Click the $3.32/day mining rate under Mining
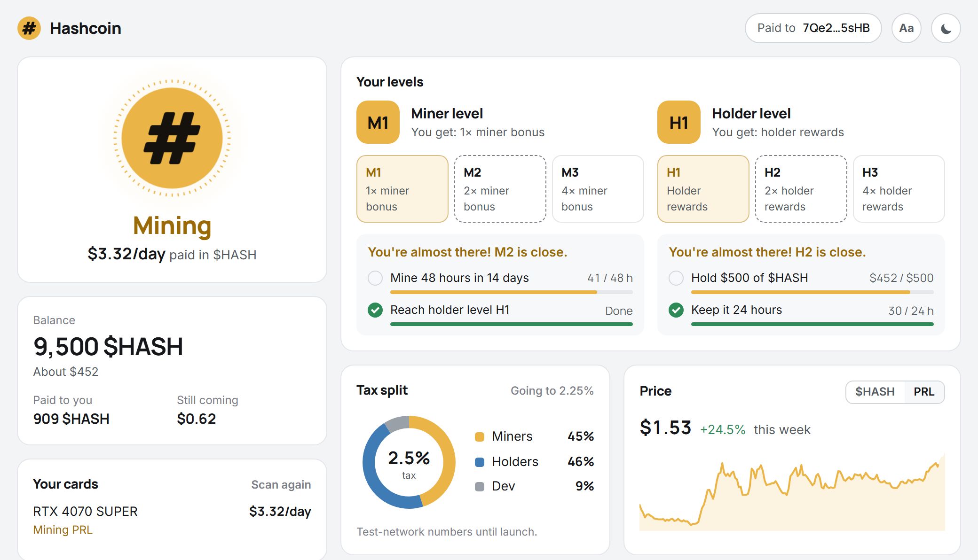 point(126,254)
